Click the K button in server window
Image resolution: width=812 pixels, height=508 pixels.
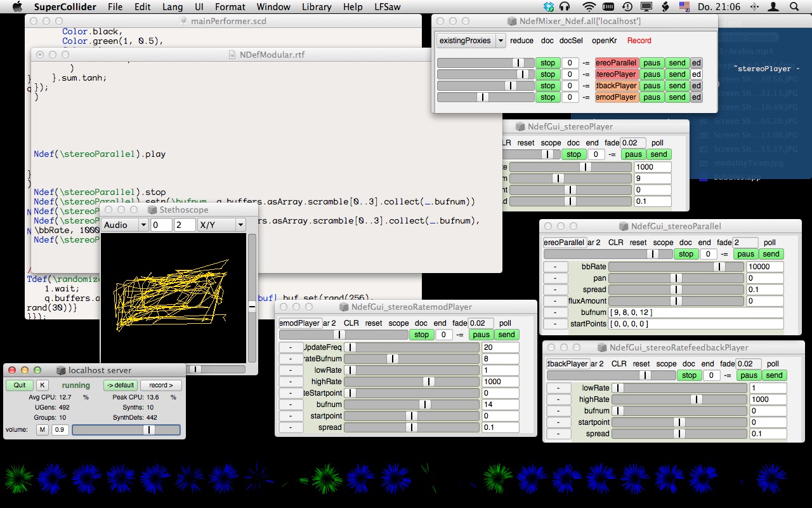click(x=42, y=385)
